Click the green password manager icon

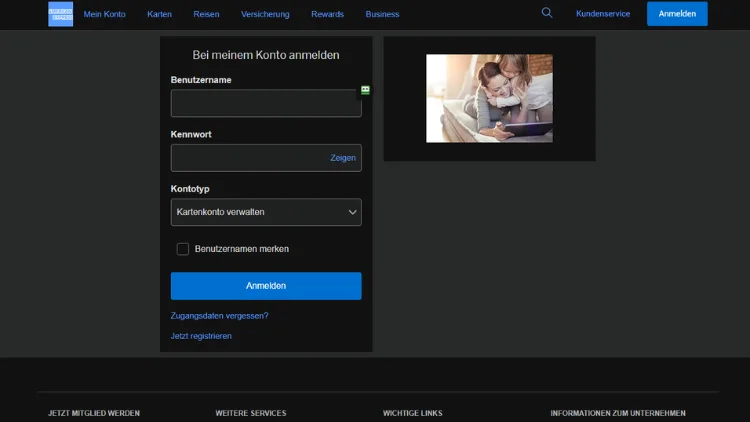click(365, 89)
